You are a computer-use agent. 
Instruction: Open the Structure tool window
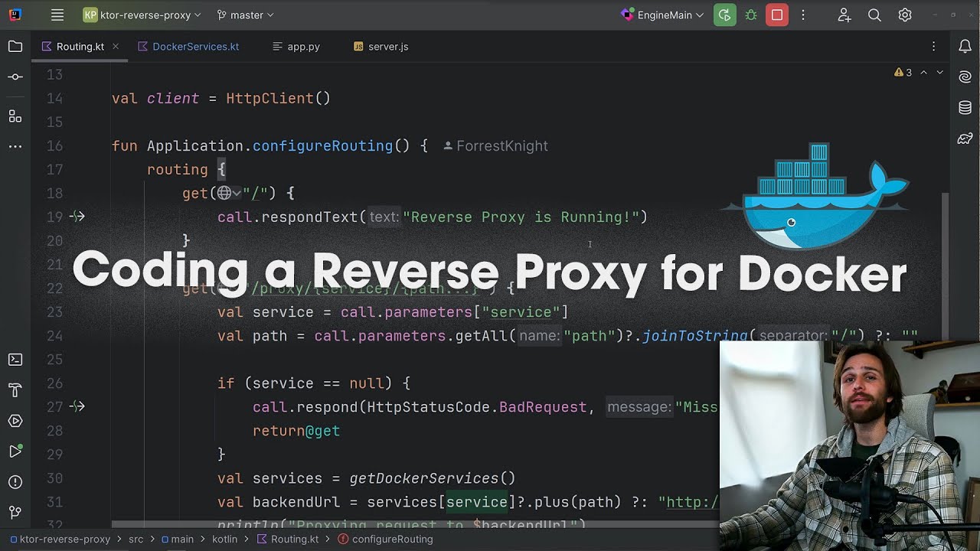[15, 116]
